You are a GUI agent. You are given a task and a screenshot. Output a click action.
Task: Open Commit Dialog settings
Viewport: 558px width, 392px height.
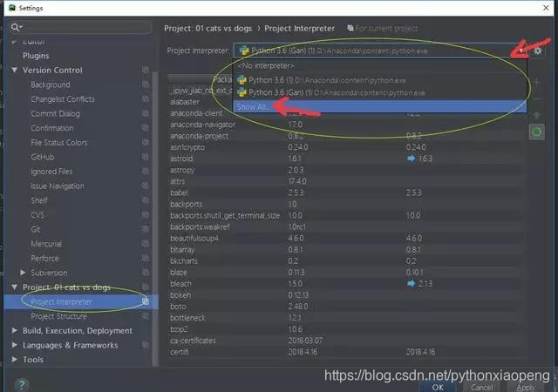tap(55, 114)
